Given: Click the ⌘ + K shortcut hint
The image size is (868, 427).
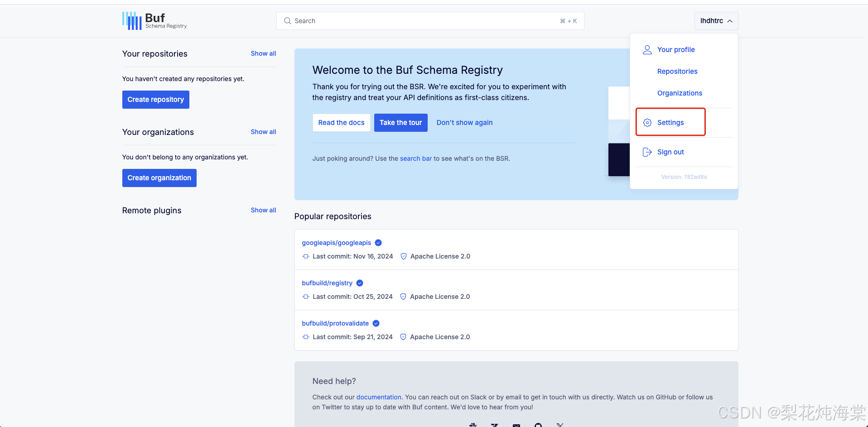Looking at the screenshot, I should [x=569, y=21].
